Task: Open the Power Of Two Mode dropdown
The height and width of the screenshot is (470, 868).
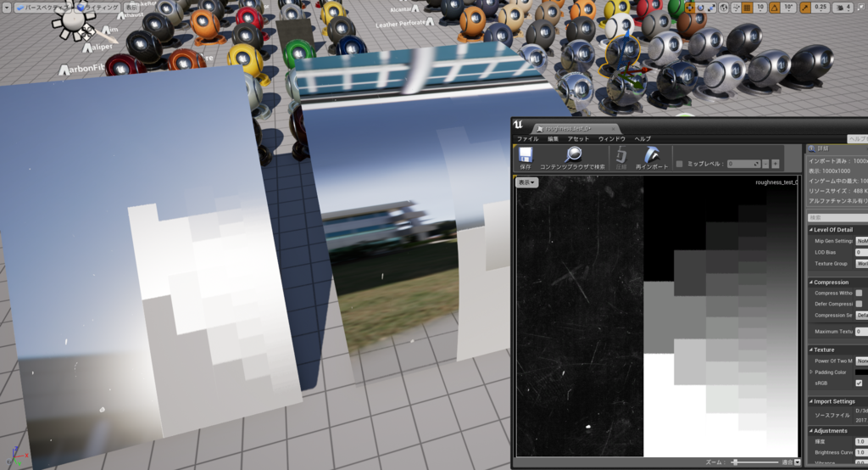Action: pos(862,361)
